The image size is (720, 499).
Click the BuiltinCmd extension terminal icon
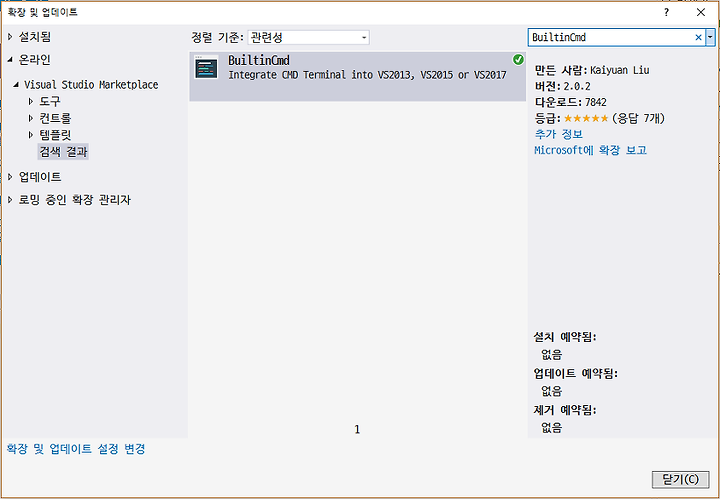click(x=206, y=67)
